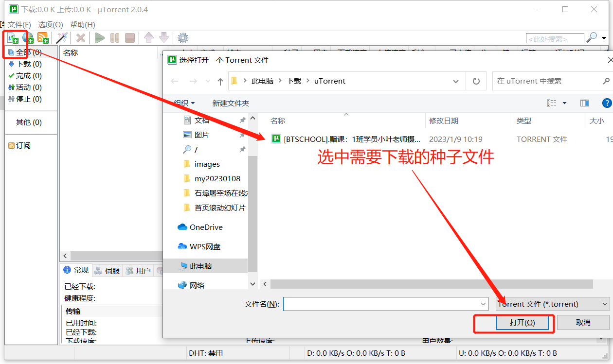This screenshot has width=613, height=364.
Task: Click the Pause torrent toolbar icon
Action: [115, 38]
